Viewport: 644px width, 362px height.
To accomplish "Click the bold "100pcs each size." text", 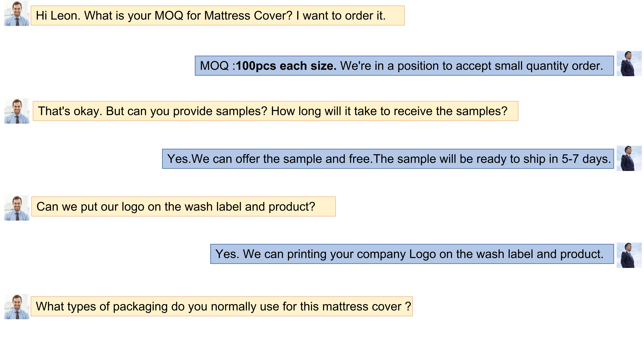I will click(286, 66).
